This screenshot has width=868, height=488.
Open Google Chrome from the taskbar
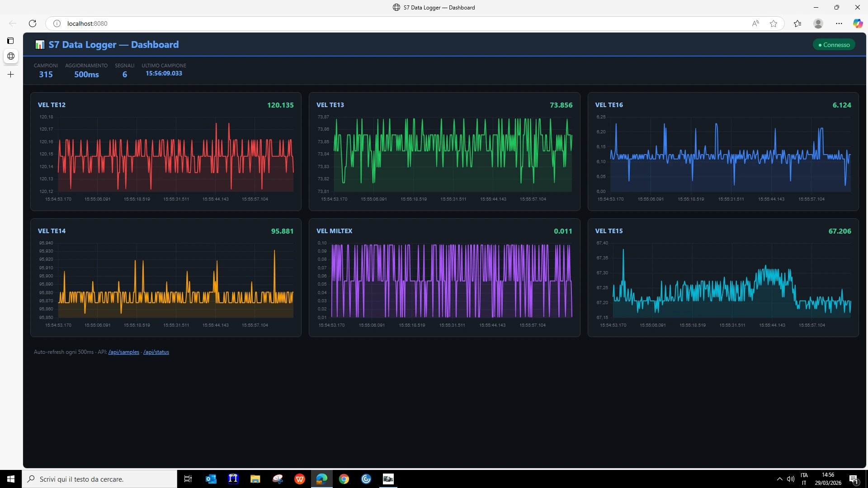(x=344, y=479)
